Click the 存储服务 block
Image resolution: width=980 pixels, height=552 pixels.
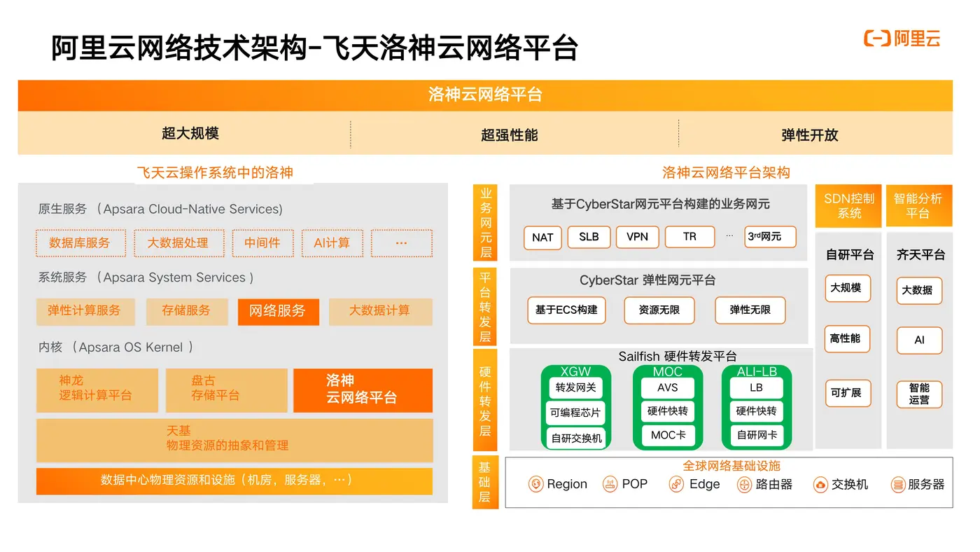pyautogui.click(x=187, y=312)
